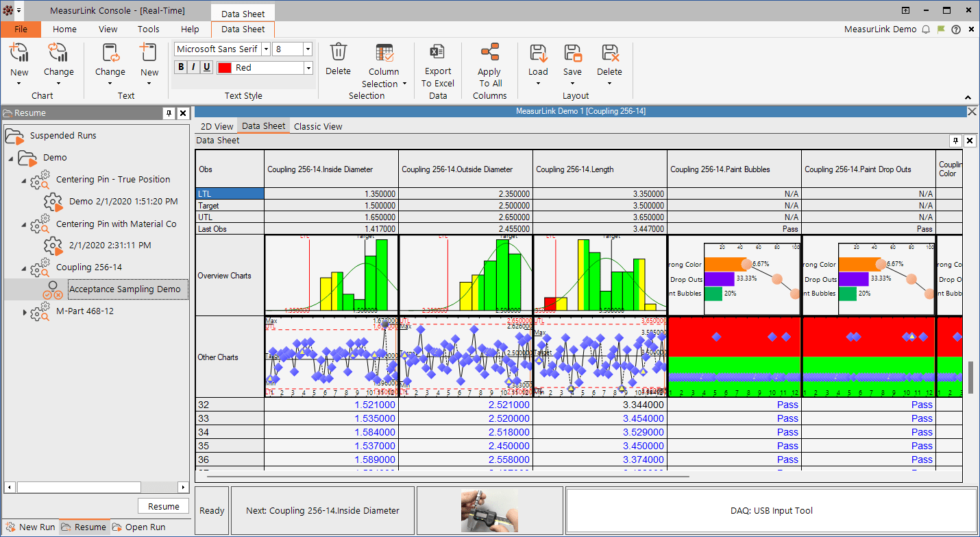The height and width of the screenshot is (537, 980).
Task: Toggle Bold text style
Action: pos(181,67)
